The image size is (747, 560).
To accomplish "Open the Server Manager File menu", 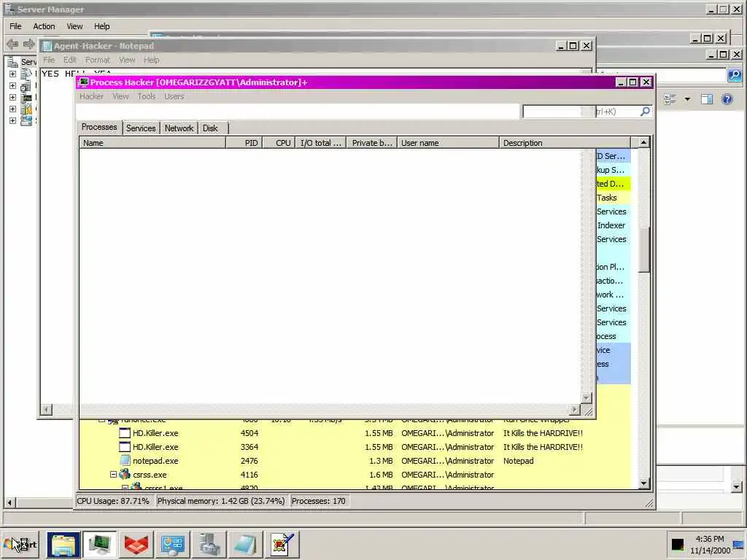I will (16, 26).
